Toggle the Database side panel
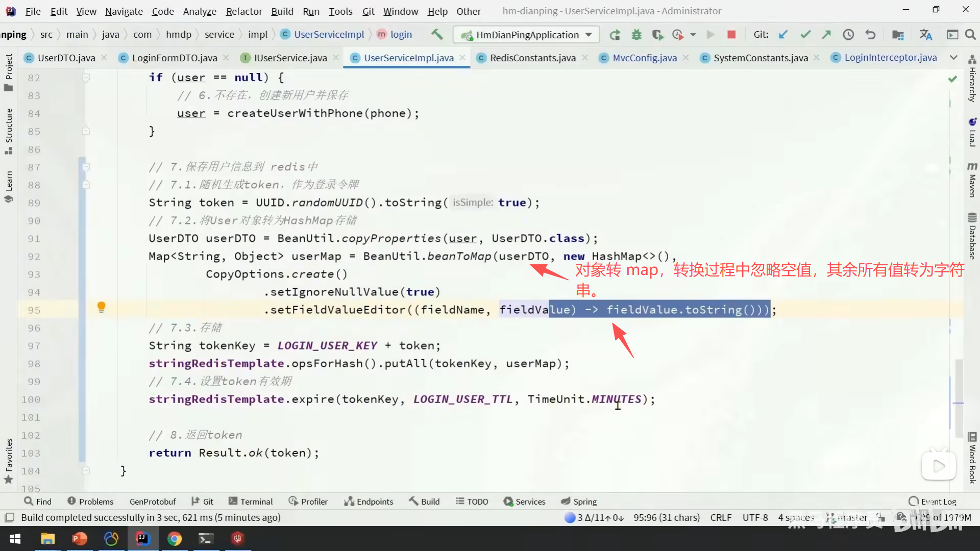Image resolution: width=980 pixels, height=551 pixels. 972,236
